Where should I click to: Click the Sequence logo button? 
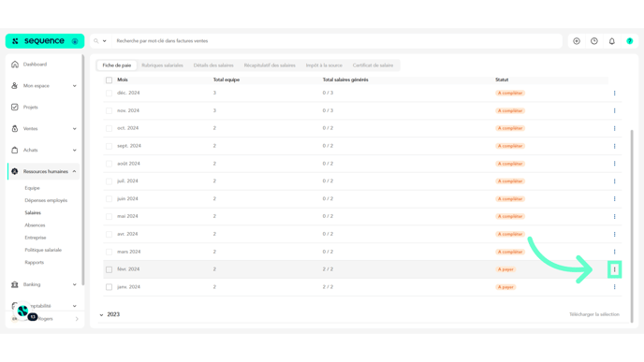(45, 41)
